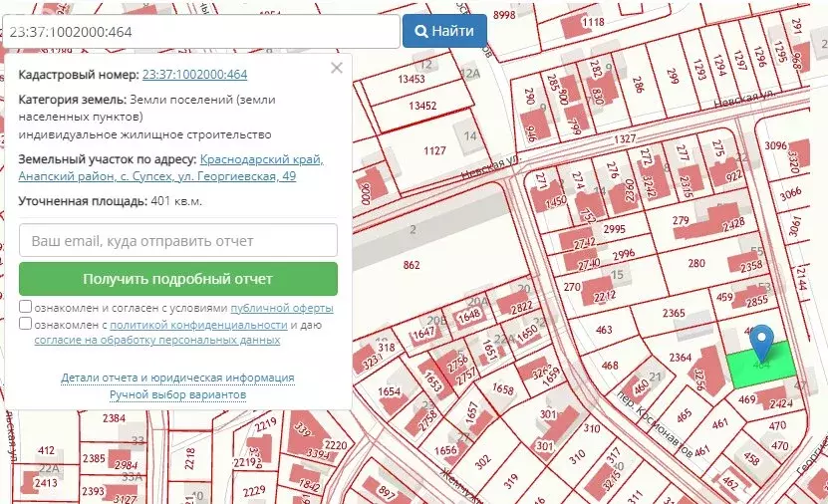The width and height of the screenshot is (828, 504).
Task: Open cadastral number link 23:37:1002000:464
Action: coord(194,75)
